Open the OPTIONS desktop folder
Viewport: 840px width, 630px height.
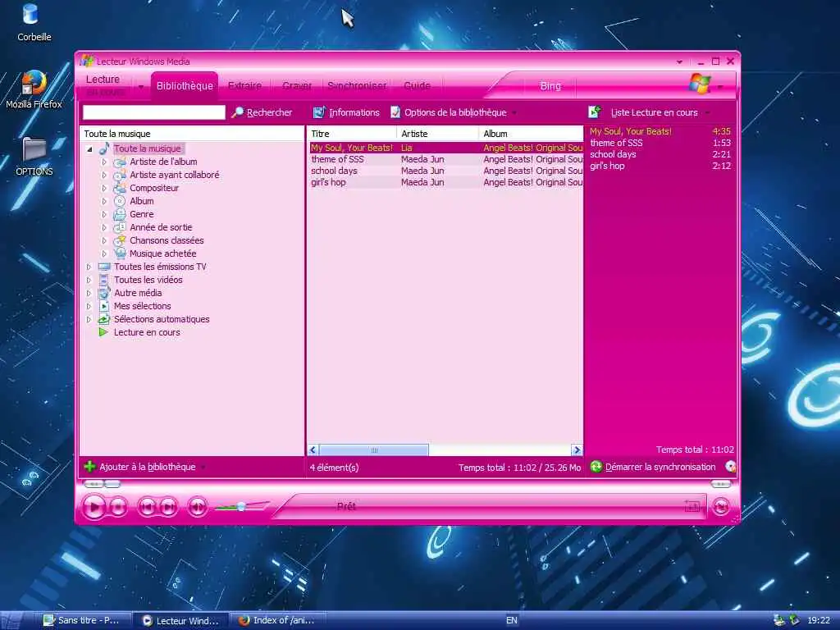pos(34,157)
